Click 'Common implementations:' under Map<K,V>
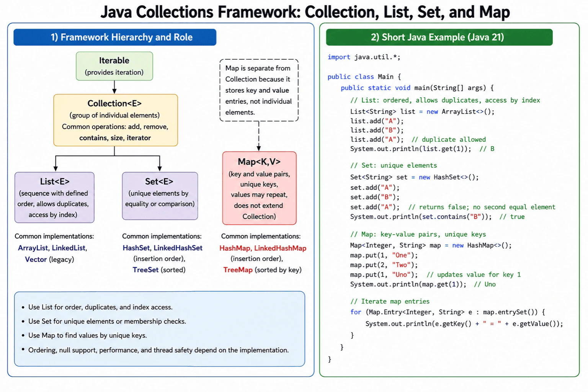Viewport: 588px width, 392px height. pyautogui.click(x=261, y=236)
